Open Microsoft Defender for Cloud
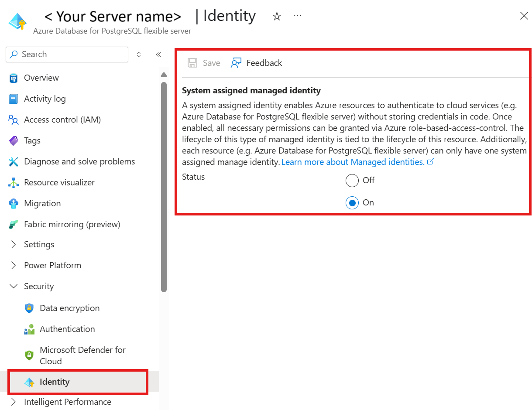Image resolution: width=532 pixels, height=410 pixels. click(82, 355)
